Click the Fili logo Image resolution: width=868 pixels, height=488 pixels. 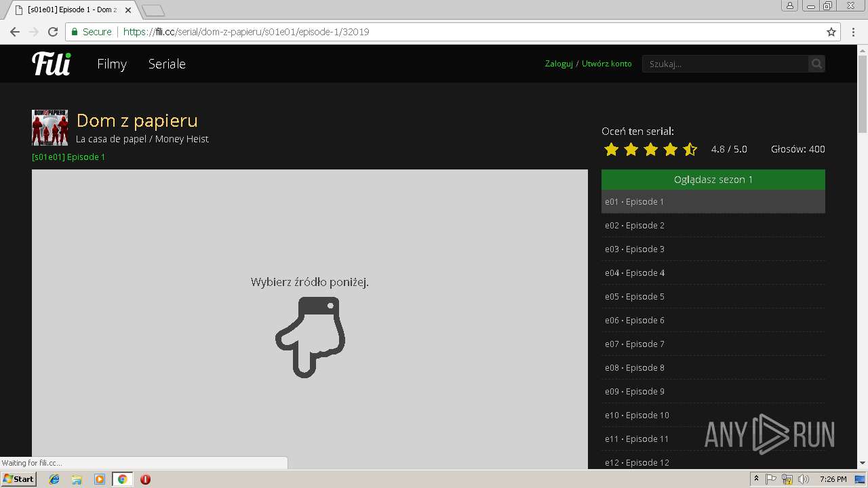(52, 63)
